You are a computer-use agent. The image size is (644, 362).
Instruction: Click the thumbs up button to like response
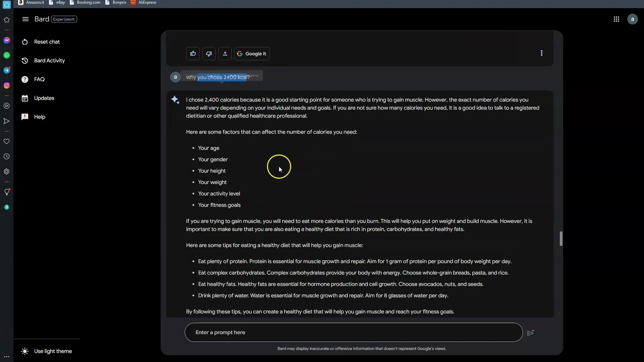pyautogui.click(x=193, y=54)
